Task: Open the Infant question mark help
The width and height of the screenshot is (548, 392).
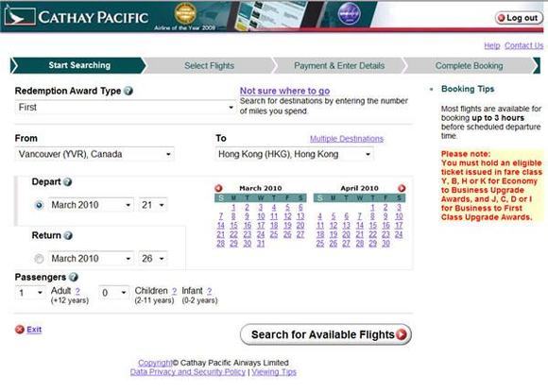Action: (209, 291)
